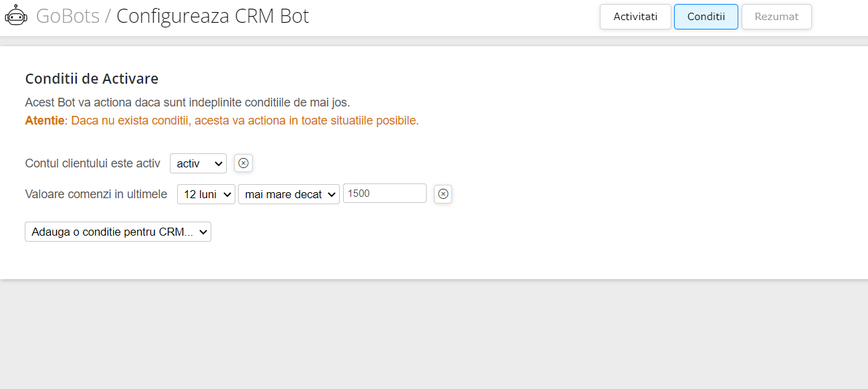Remove the 'Valoare comenzi in ultimele' condition
The width and height of the screenshot is (868, 389).
coord(443,194)
